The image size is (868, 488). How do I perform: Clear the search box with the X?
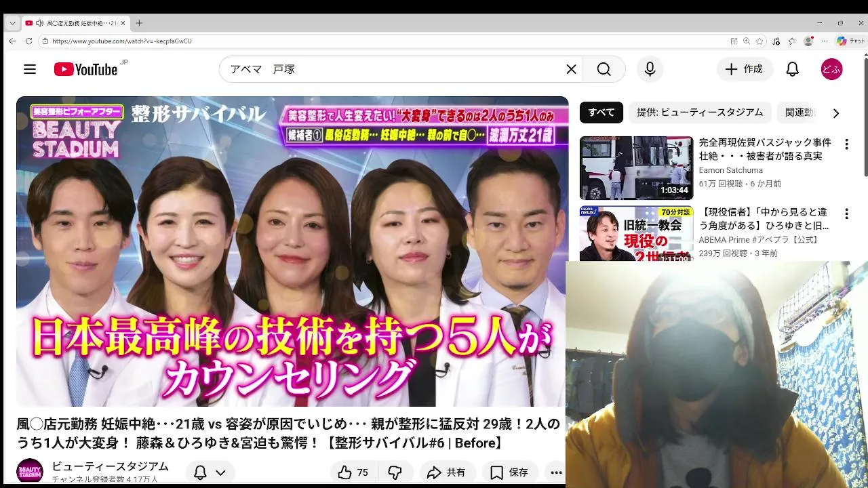click(x=571, y=69)
